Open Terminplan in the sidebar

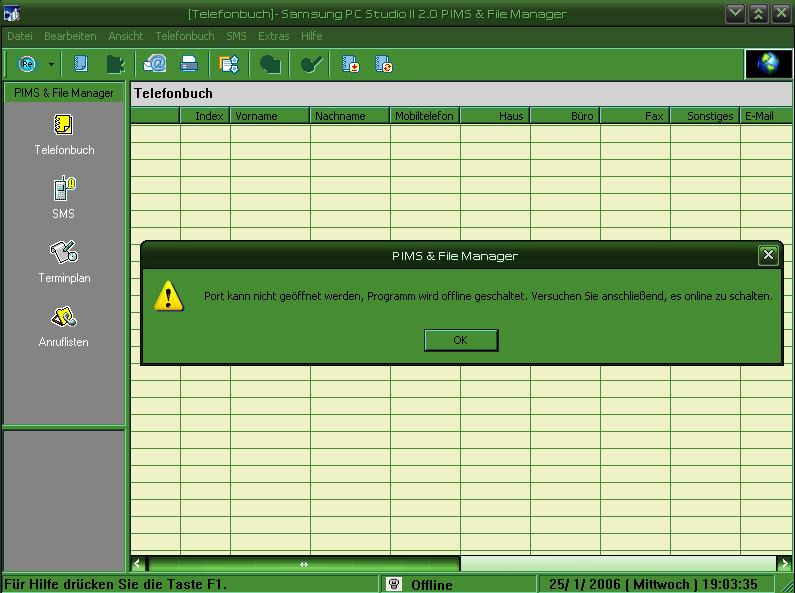click(64, 262)
